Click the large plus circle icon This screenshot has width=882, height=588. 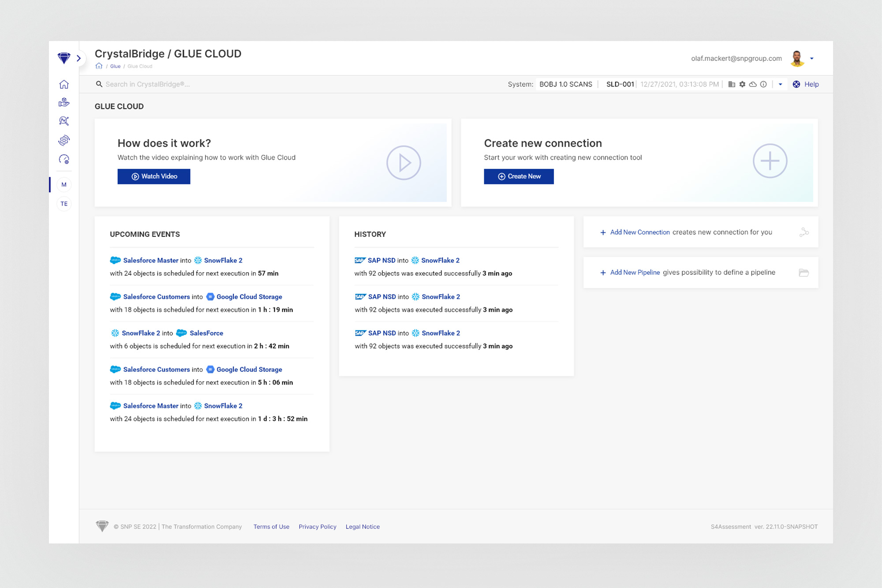point(770,161)
